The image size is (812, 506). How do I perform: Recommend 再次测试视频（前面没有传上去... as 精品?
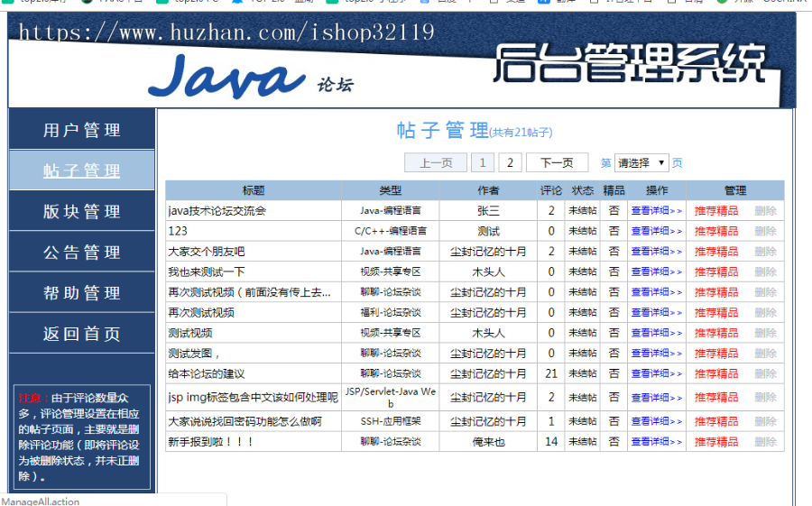(716, 292)
